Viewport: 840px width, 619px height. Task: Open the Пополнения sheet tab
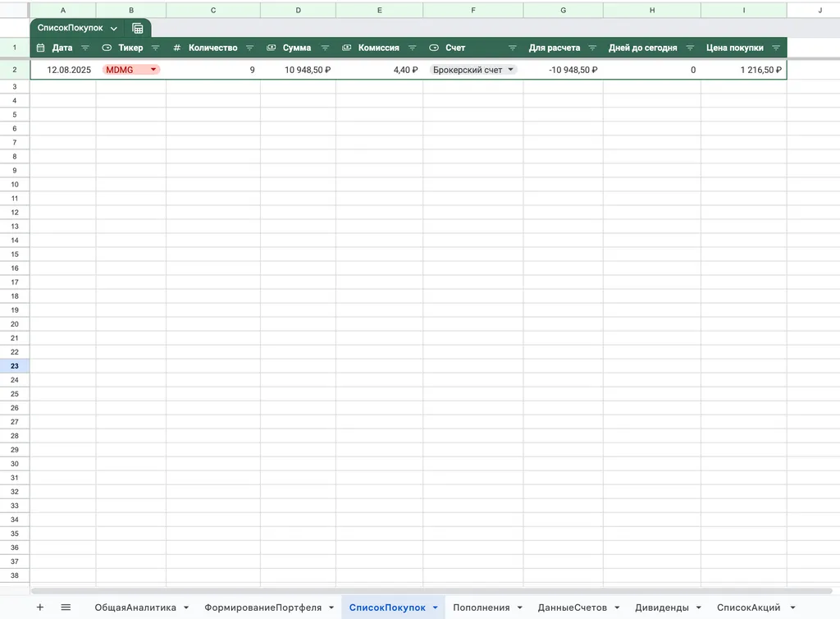pos(481,608)
